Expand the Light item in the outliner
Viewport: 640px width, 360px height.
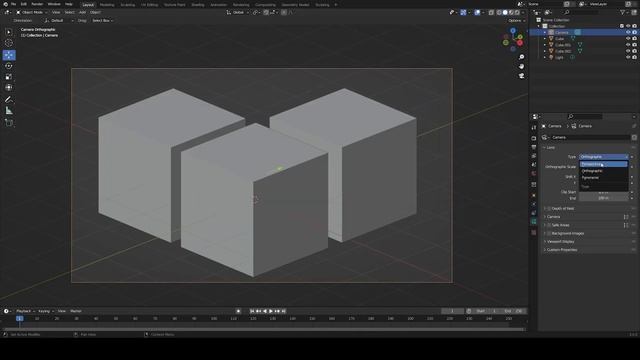click(x=544, y=58)
